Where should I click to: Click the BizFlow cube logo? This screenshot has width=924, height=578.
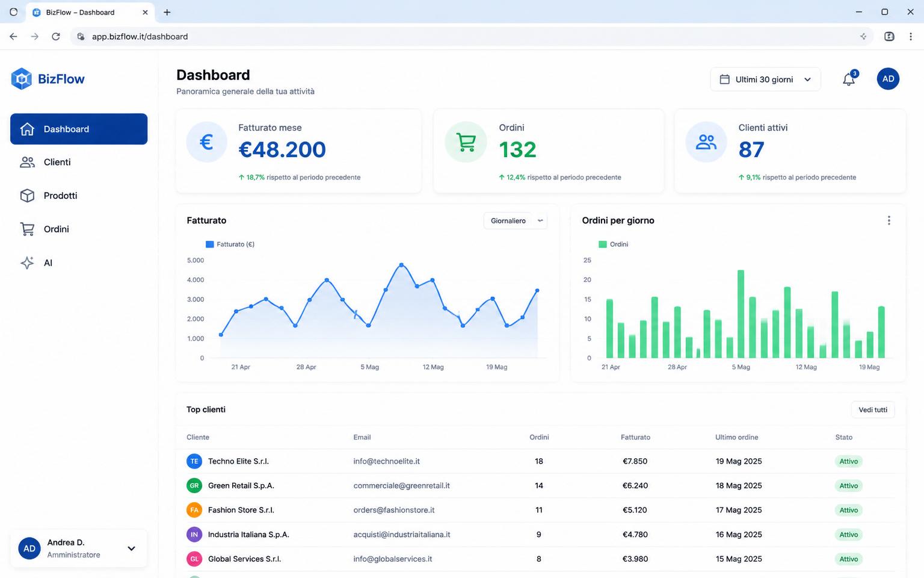point(22,79)
